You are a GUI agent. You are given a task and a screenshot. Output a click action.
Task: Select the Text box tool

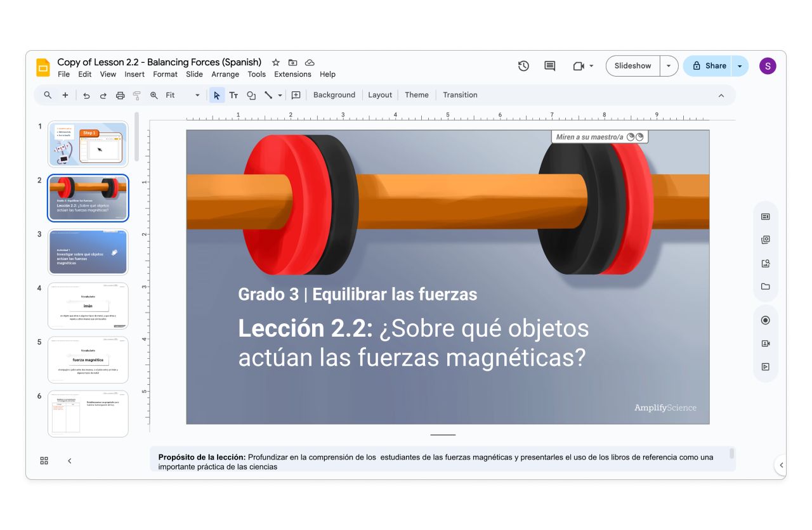click(x=233, y=94)
